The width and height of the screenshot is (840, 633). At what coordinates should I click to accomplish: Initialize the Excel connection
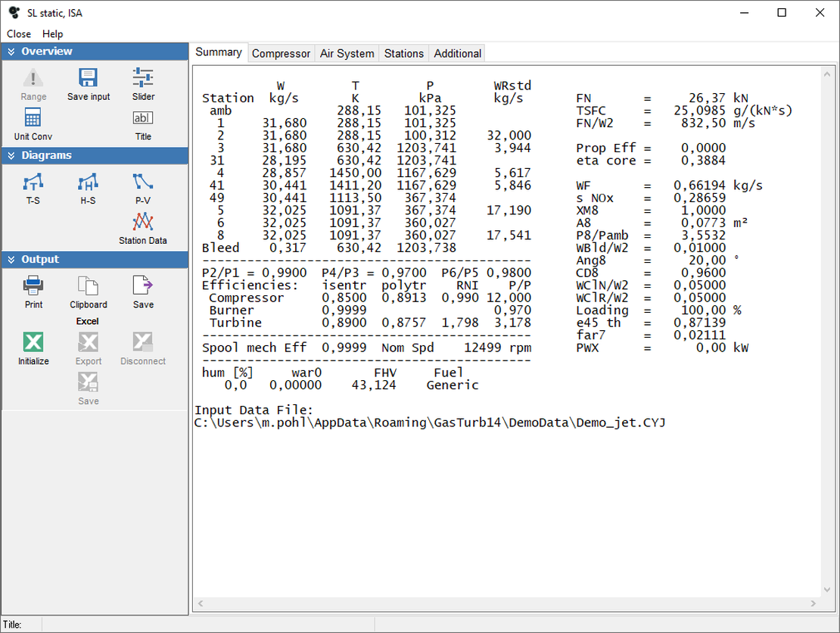click(33, 343)
